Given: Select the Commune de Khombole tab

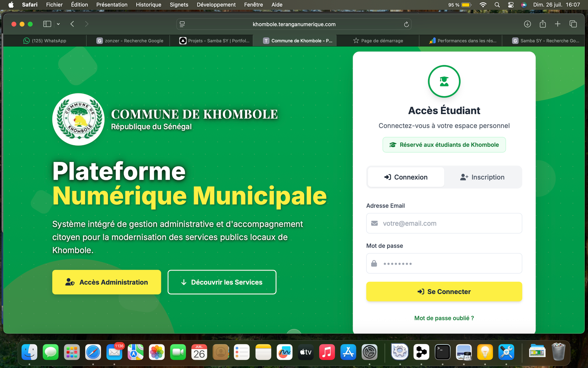Looking at the screenshot, I should click(x=294, y=40).
